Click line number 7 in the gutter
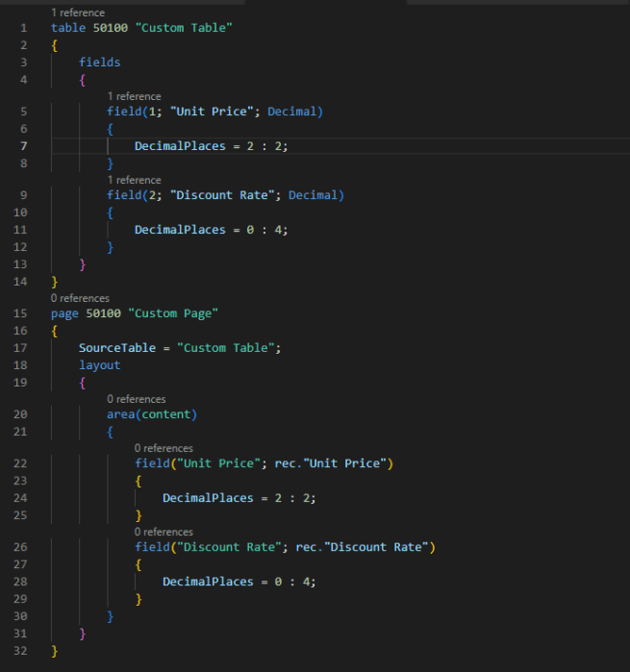This screenshot has height=672, width=630. [23, 146]
